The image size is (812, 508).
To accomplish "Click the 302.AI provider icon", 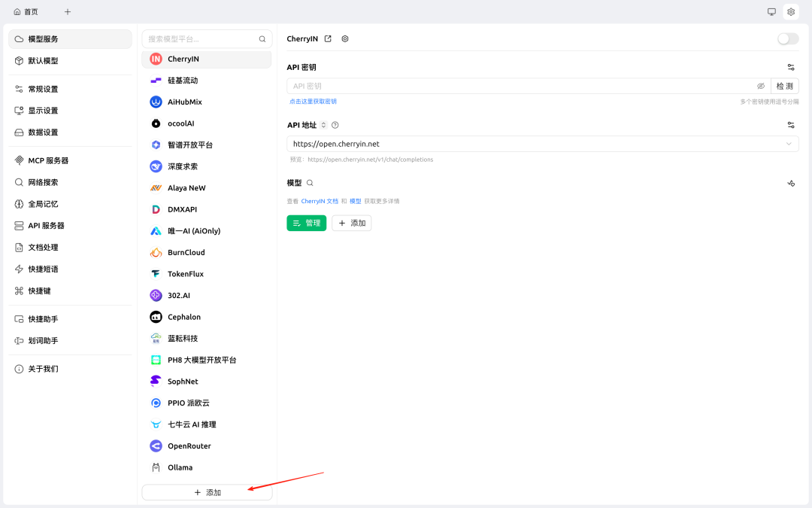I will (156, 296).
